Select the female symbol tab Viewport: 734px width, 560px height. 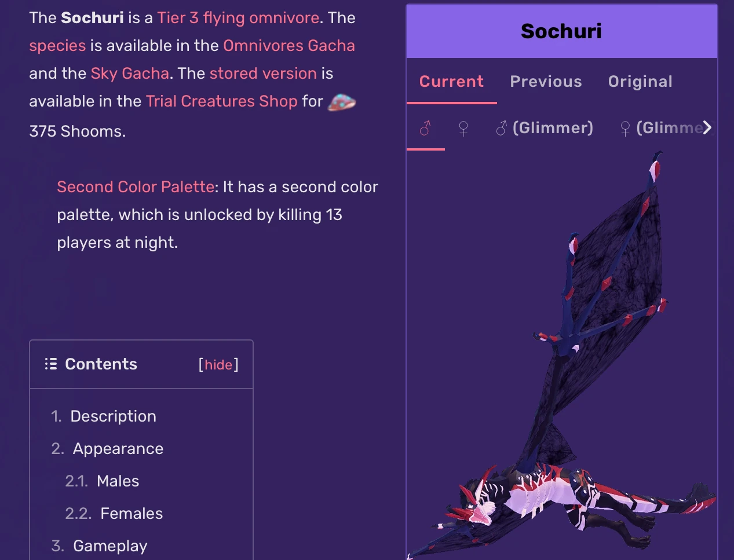click(463, 128)
